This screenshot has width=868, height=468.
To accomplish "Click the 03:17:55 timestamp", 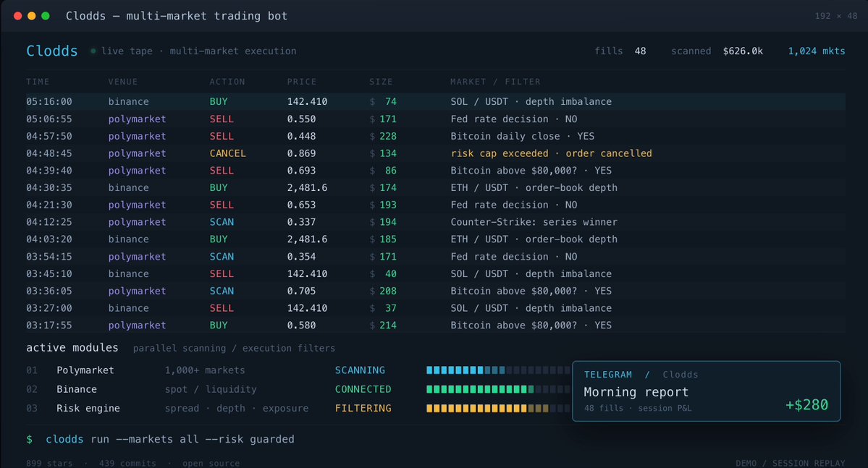I will click(x=49, y=326).
